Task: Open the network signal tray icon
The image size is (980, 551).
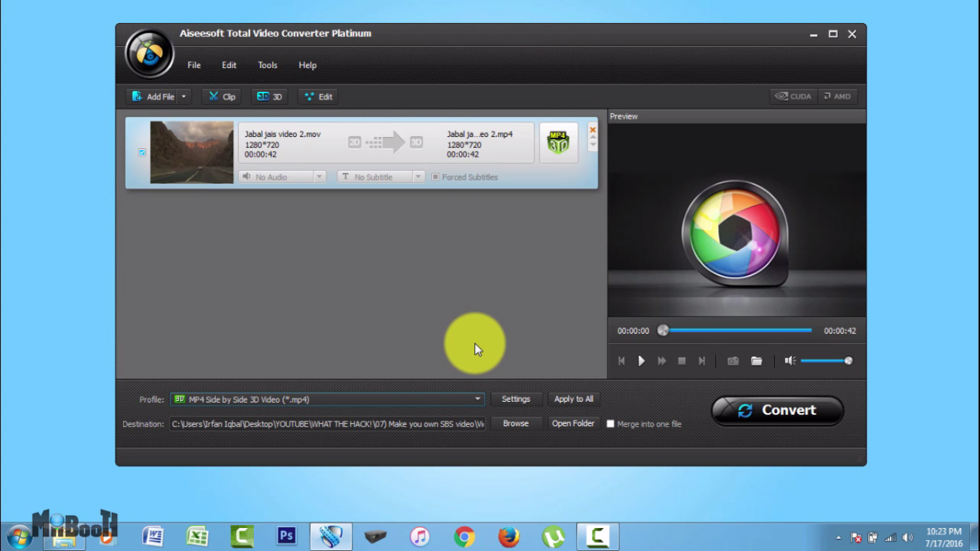Action: [890, 537]
